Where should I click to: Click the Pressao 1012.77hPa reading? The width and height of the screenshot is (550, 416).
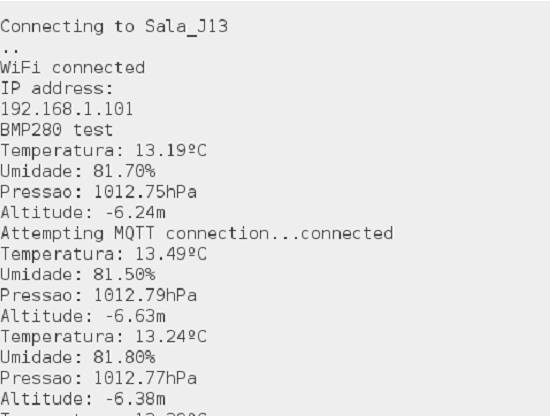pyautogui.click(x=99, y=378)
